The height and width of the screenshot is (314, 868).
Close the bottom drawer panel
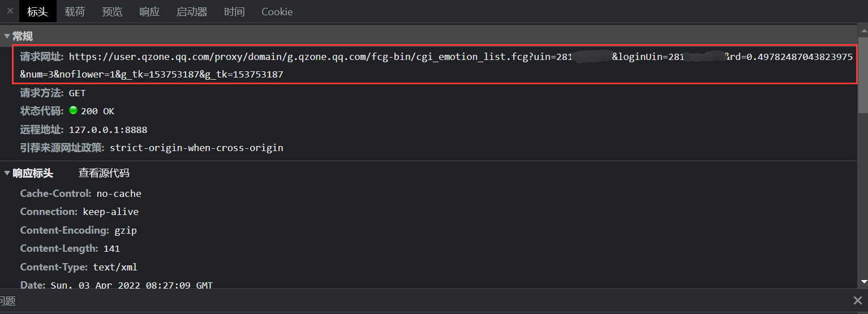click(857, 300)
